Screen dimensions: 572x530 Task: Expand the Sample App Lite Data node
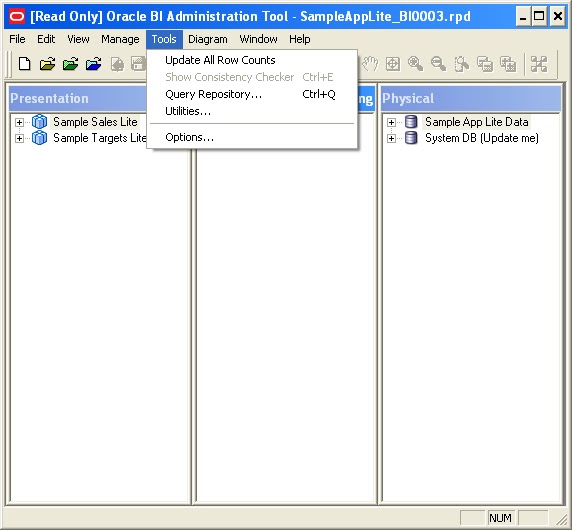[391, 122]
